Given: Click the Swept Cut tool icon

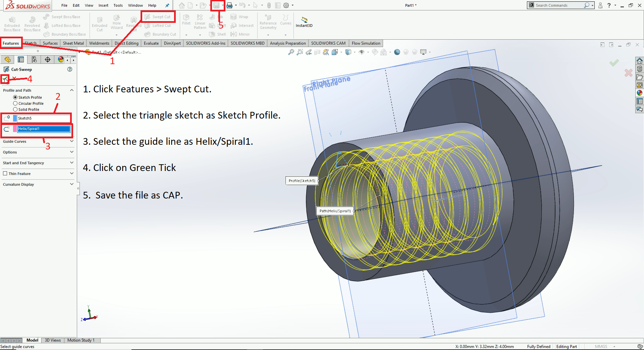Looking at the screenshot, I should pos(147,17).
